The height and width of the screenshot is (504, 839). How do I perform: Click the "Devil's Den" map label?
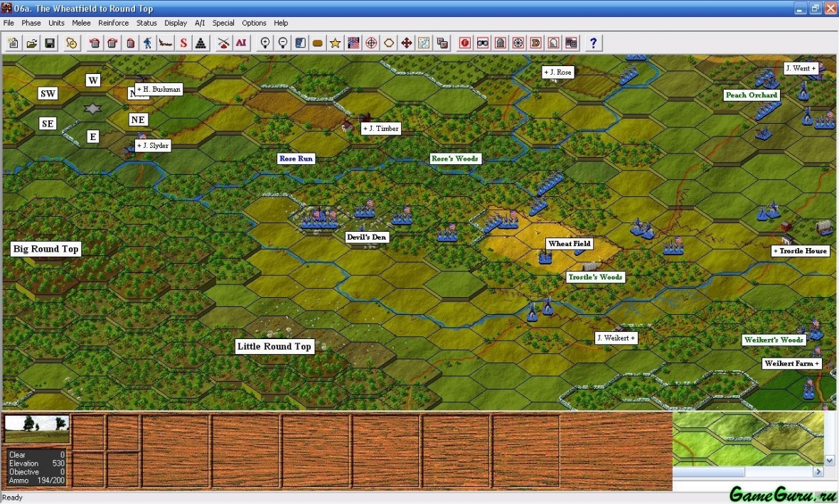[366, 237]
